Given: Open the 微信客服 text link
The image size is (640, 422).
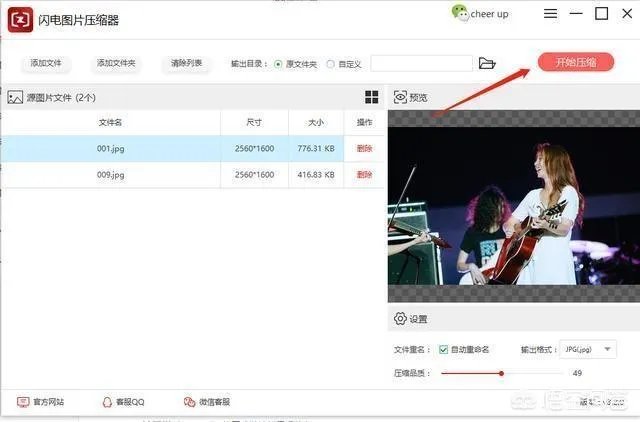Looking at the screenshot, I should click(x=215, y=402).
